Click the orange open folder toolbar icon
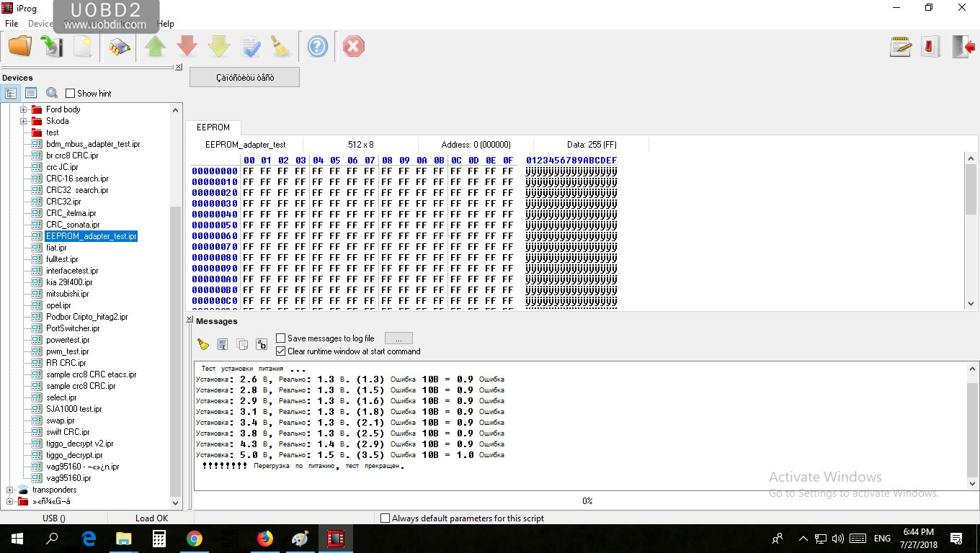This screenshot has width=980, height=553. point(20,47)
